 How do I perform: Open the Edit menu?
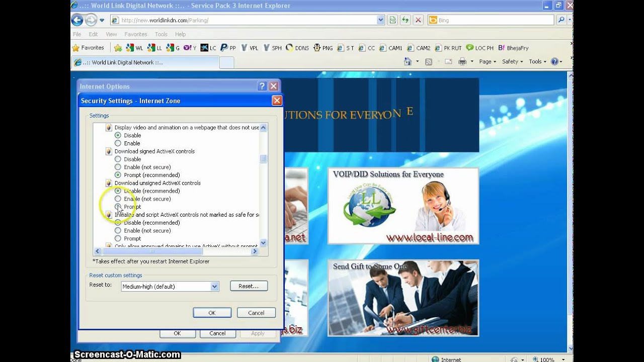tap(93, 34)
